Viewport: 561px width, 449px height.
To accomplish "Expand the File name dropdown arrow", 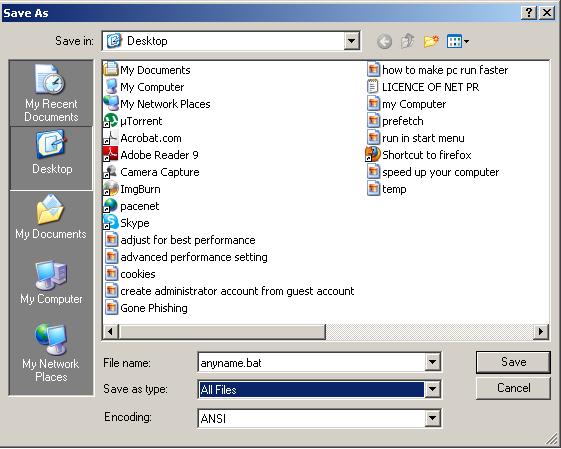I will pos(433,362).
